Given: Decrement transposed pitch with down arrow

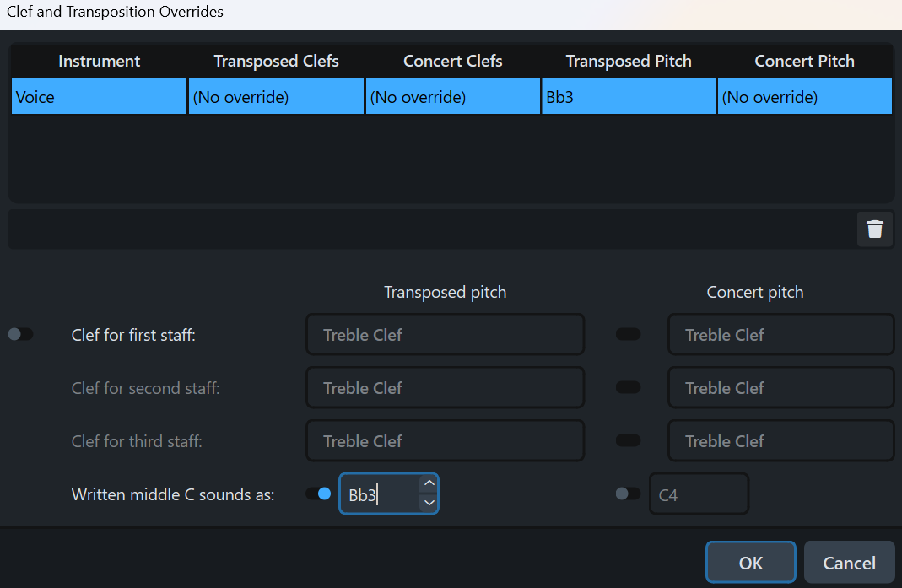Looking at the screenshot, I should pyautogui.click(x=429, y=503).
